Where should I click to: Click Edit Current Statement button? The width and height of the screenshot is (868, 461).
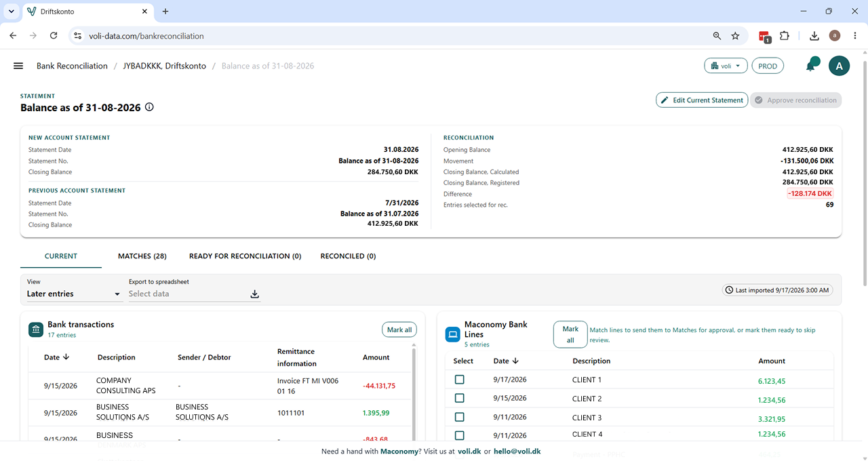702,100
